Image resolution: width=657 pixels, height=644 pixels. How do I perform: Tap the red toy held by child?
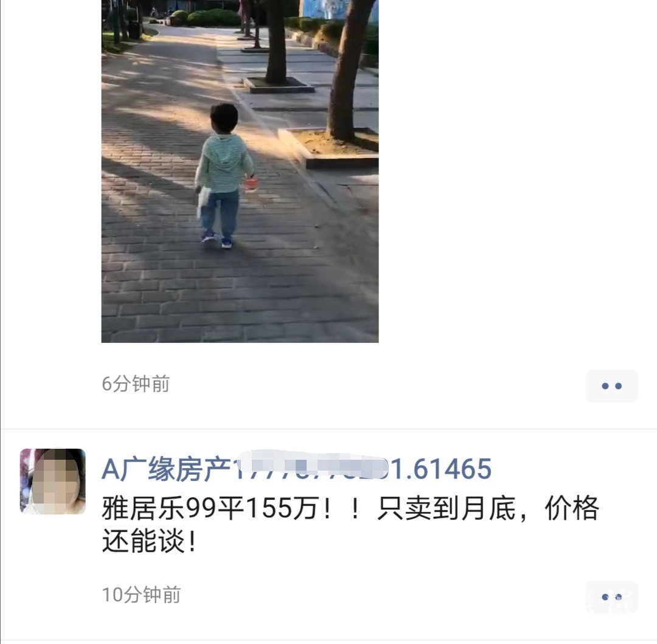coord(251,184)
